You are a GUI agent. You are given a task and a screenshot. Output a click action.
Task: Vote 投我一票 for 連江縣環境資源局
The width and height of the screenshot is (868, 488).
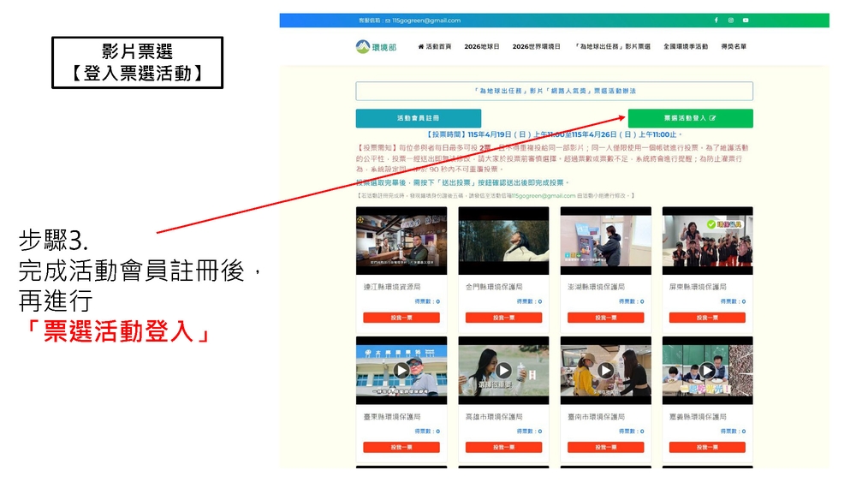(401, 318)
